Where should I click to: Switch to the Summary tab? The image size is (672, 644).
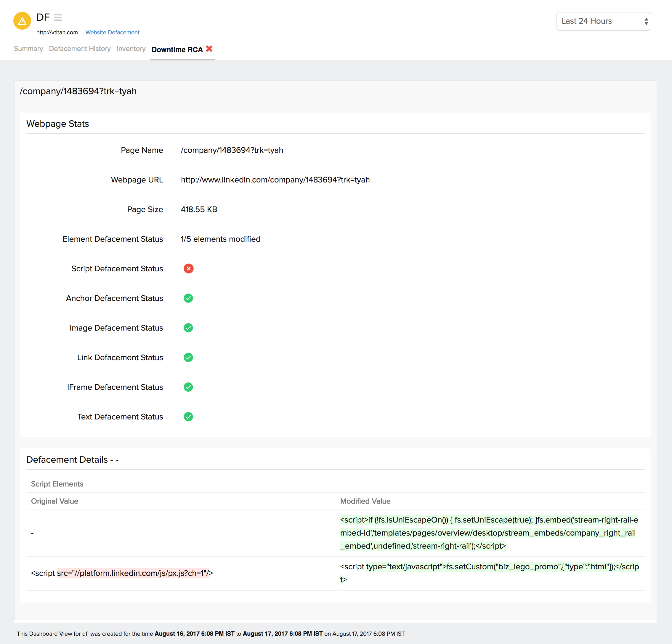28,49
